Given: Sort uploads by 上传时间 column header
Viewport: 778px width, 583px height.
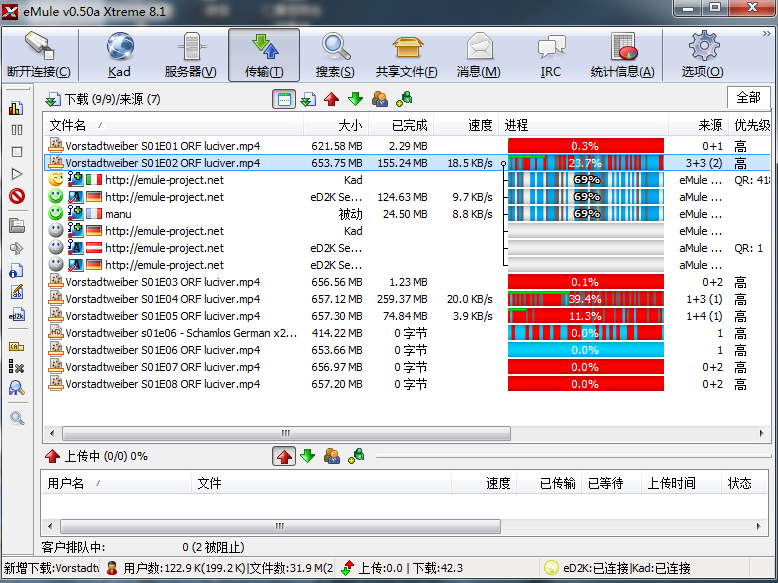Looking at the screenshot, I should pyautogui.click(x=681, y=483).
